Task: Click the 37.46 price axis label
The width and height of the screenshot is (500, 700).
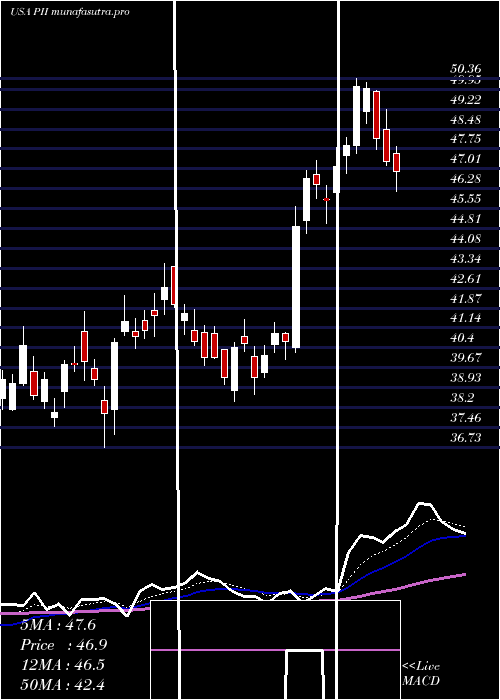Action: coord(466,418)
